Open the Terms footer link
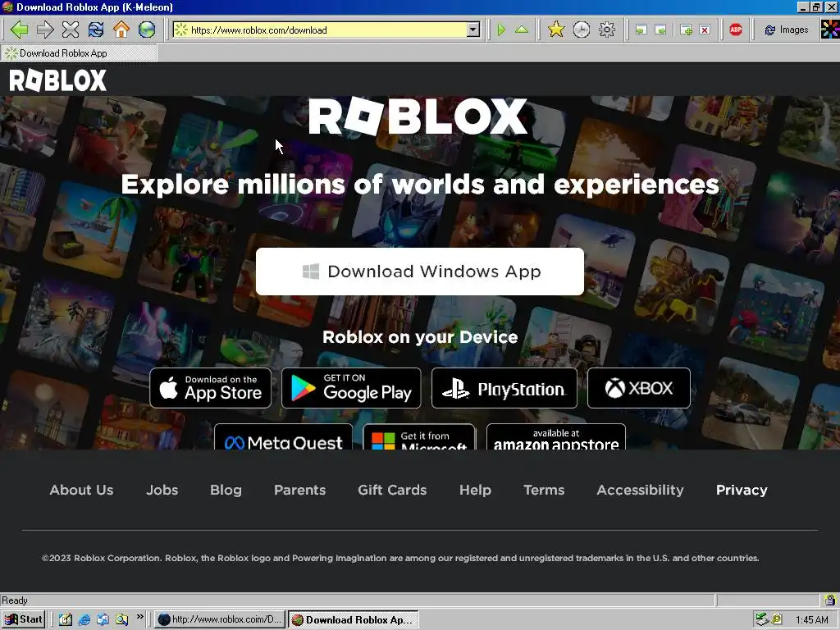Viewport: 840px width, 630px height. [544, 490]
